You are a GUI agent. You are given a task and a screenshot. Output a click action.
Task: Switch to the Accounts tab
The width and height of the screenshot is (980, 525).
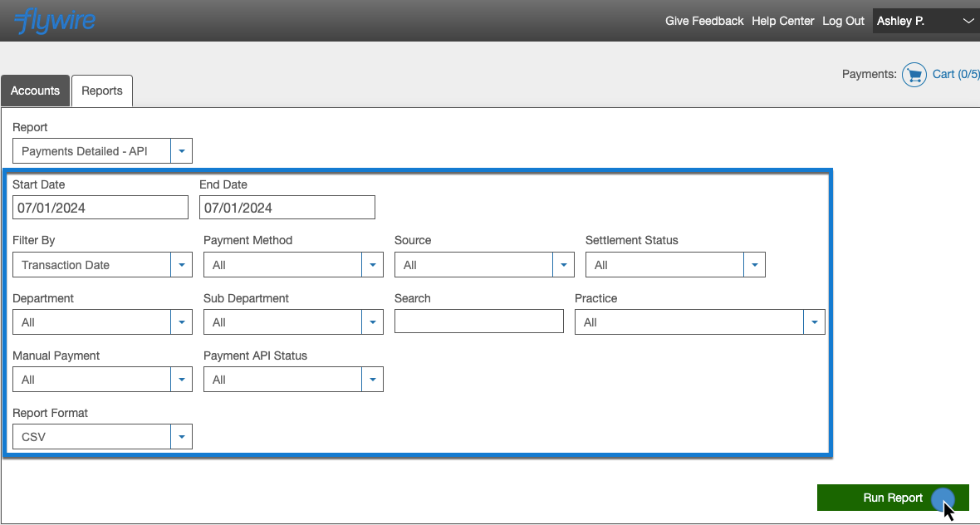[x=35, y=91]
